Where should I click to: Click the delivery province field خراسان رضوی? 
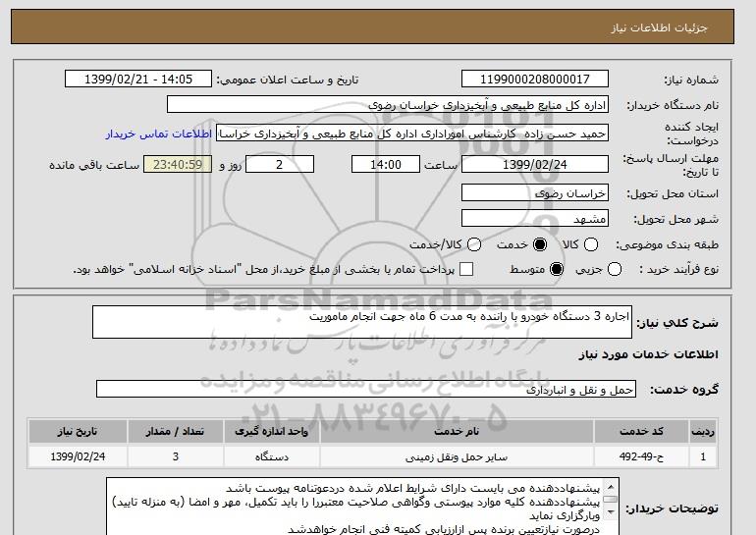[535, 192]
